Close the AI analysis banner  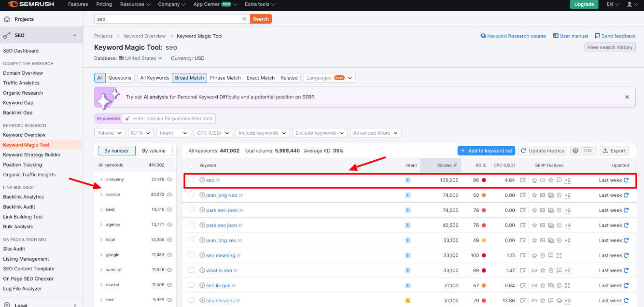627,97
